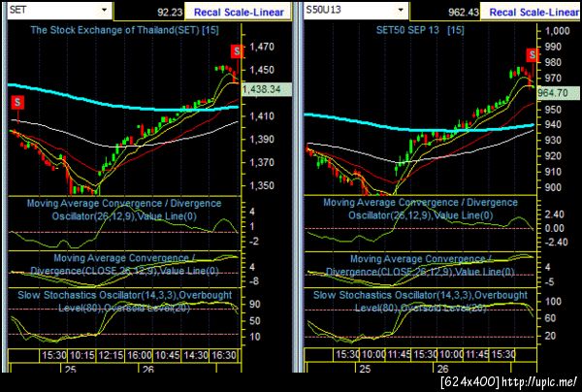Click Recal Scale-Linear above the SET chart
Viewport: 582px width, 392px height.
(239, 13)
